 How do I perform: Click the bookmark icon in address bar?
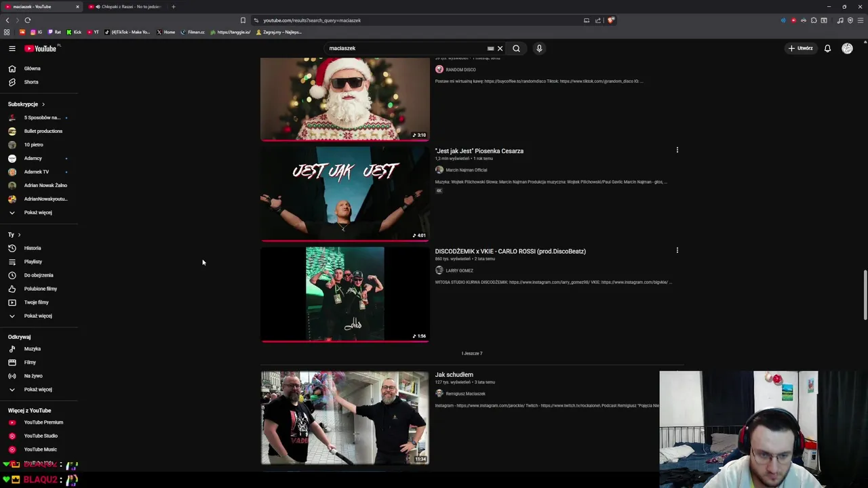point(243,20)
